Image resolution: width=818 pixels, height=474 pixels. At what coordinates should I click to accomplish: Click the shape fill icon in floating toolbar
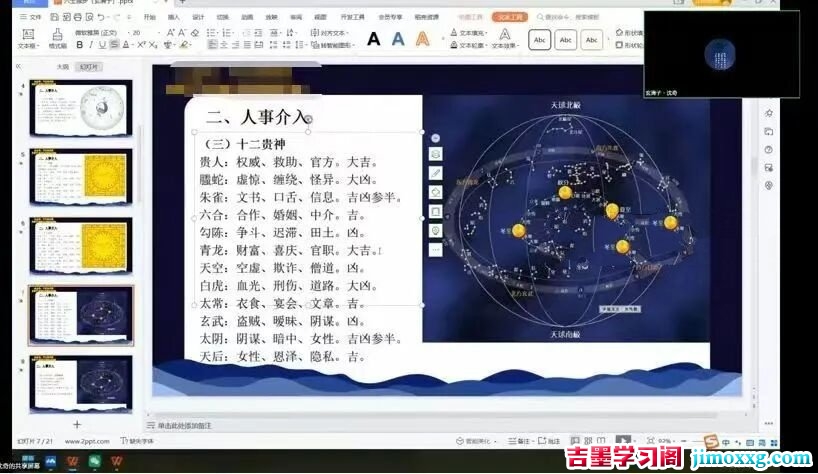[436, 192]
